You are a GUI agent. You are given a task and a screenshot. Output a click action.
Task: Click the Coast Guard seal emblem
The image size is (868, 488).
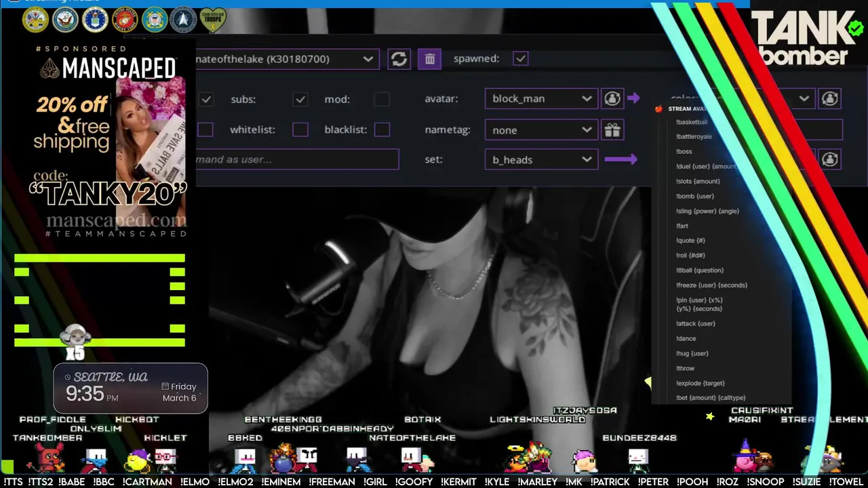[155, 20]
